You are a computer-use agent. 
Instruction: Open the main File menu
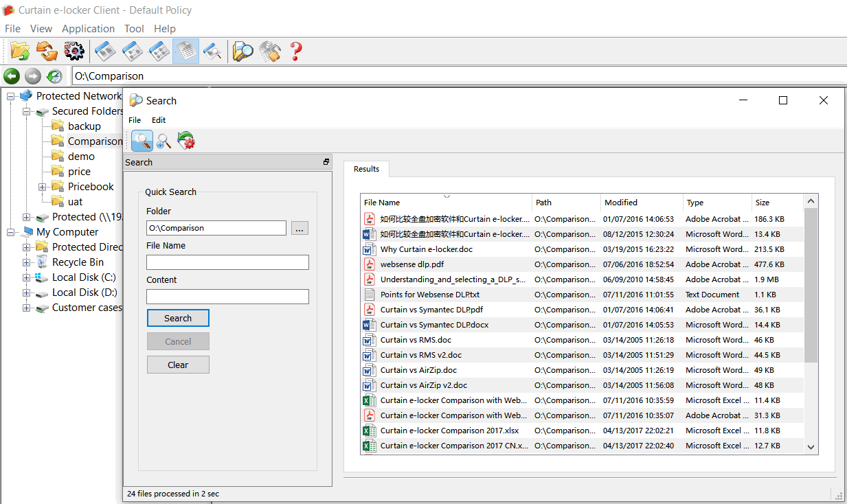[12, 29]
